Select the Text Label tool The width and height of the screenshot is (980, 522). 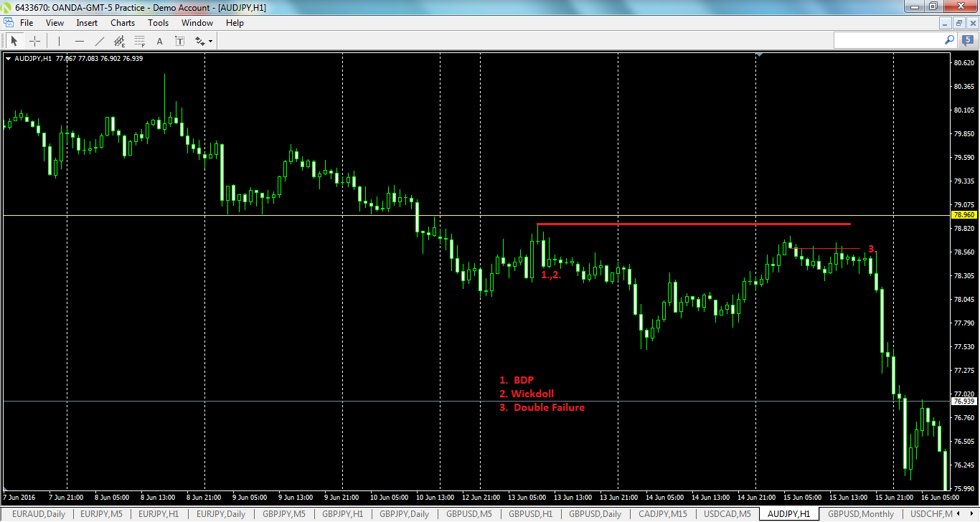(x=179, y=40)
